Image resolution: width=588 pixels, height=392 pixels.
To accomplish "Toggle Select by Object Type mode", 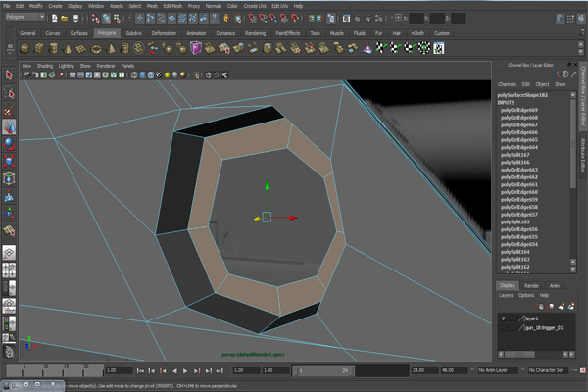I will pyautogui.click(x=107, y=18).
